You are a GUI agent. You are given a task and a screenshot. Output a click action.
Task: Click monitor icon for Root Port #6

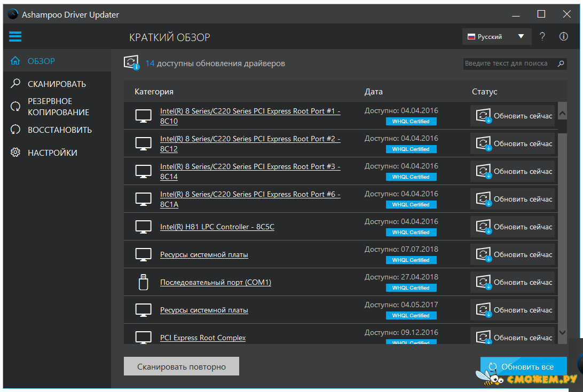(143, 199)
